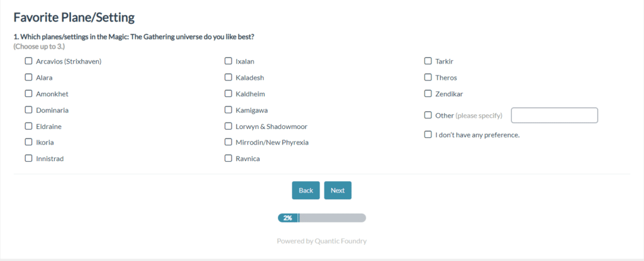The height and width of the screenshot is (261, 644).
Task: Check "I don't have any preference"
Action: [x=428, y=135]
